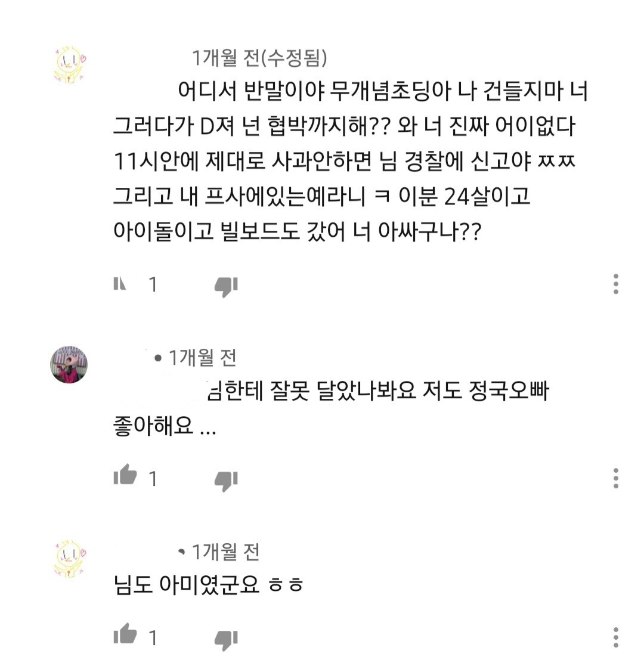
Task: Open the three-dot menu for the "정국오빠 좋아해요" comment
Action: click(615, 478)
